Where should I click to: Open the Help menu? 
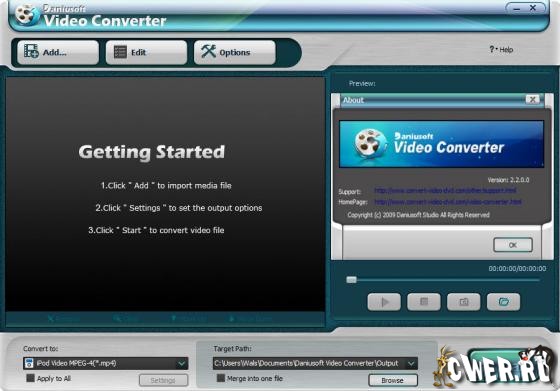[x=501, y=50]
